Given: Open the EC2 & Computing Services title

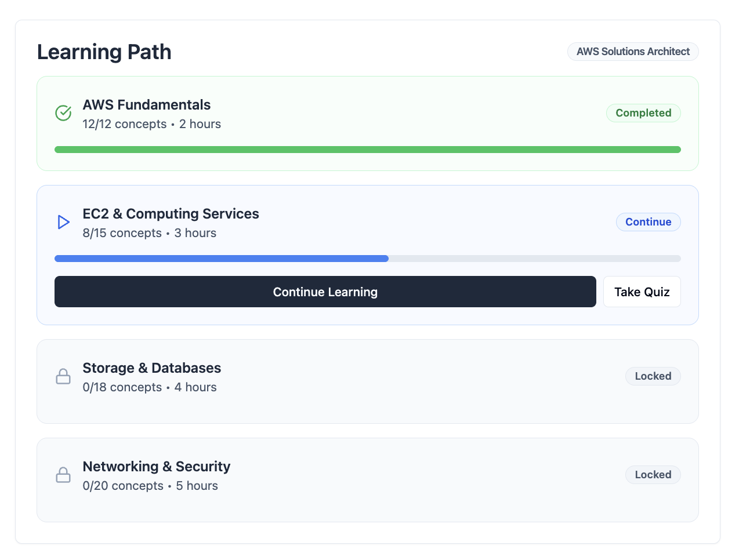Looking at the screenshot, I should [x=171, y=214].
